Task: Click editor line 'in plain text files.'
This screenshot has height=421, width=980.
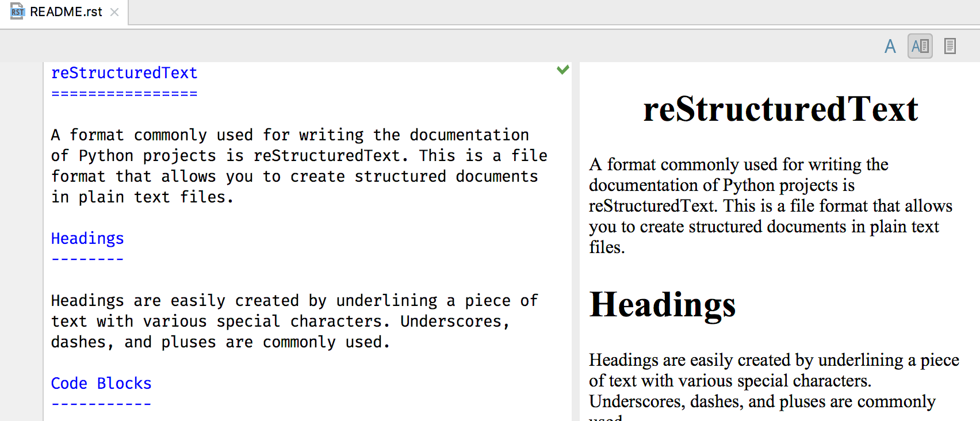Action: 143,197
